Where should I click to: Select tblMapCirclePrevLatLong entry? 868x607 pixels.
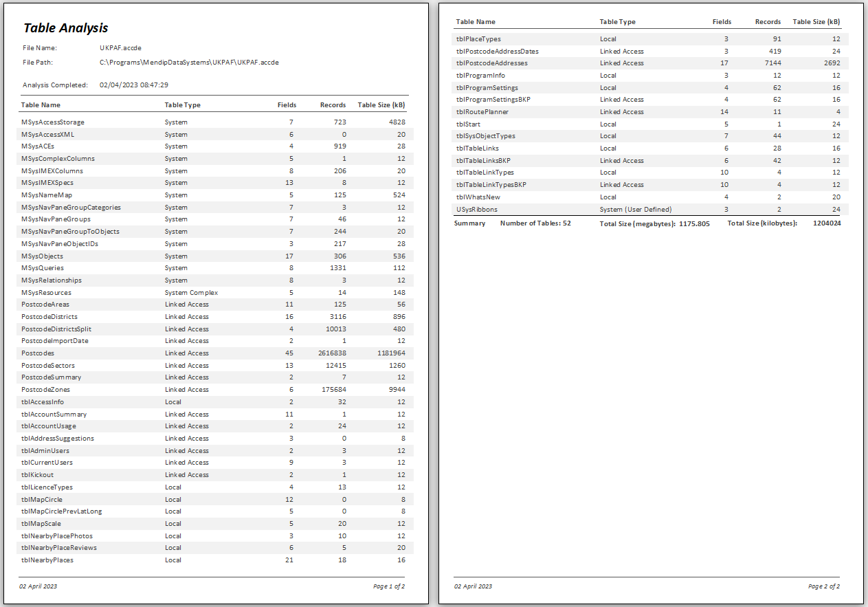tap(62, 511)
